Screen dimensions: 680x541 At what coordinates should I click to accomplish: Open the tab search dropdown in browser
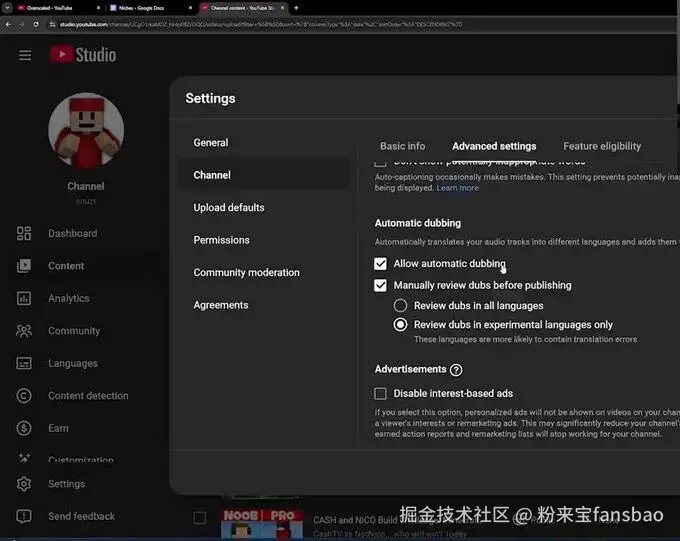coord(7,8)
